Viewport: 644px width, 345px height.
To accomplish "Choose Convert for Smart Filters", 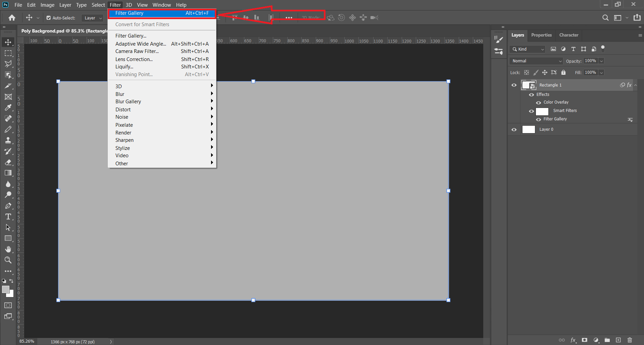I will [x=142, y=24].
